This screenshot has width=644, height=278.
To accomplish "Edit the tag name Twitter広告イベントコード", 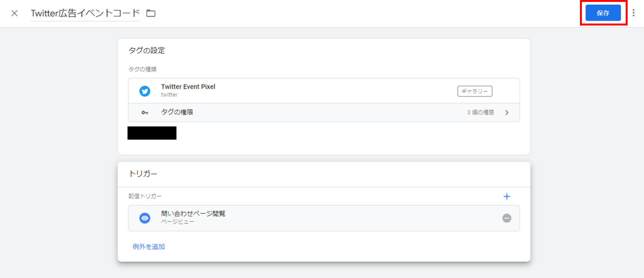I will (85, 13).
